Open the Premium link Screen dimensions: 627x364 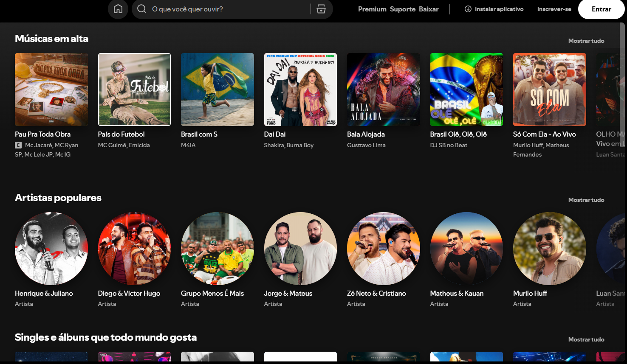pyautogui.click(x=372, y=9)
